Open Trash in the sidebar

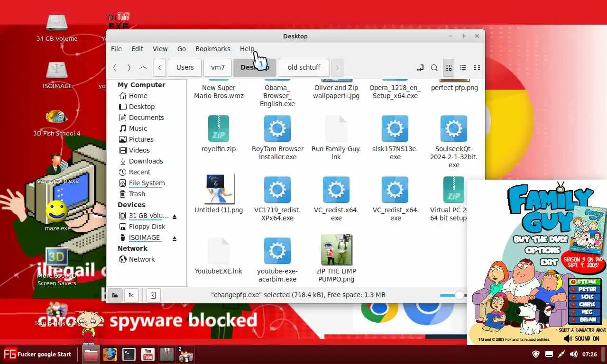coord(137,194)
